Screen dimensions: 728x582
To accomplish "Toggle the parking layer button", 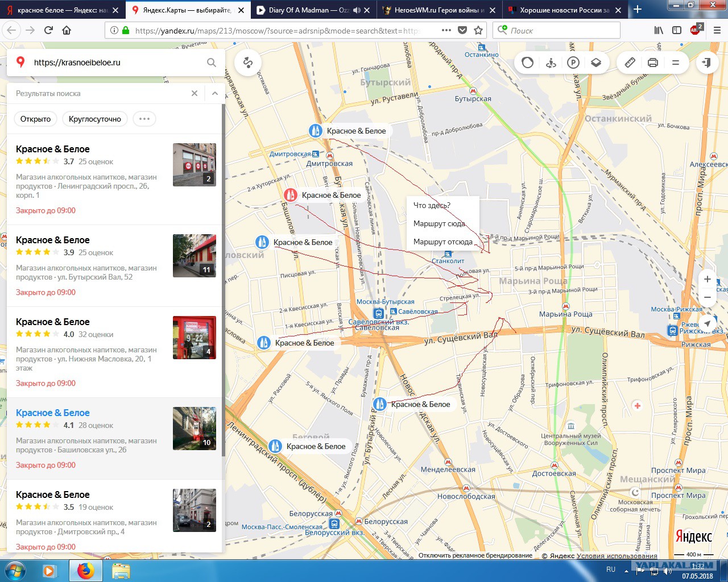I will tap(573, 63).
